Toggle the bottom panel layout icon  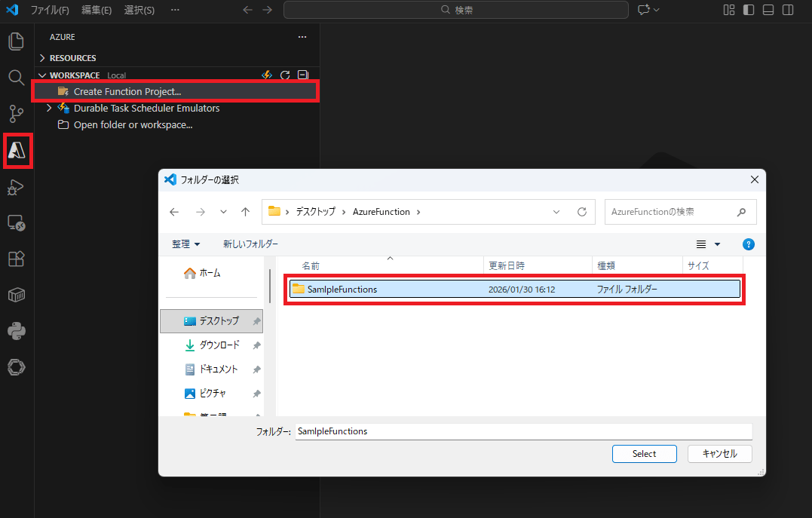768,10
